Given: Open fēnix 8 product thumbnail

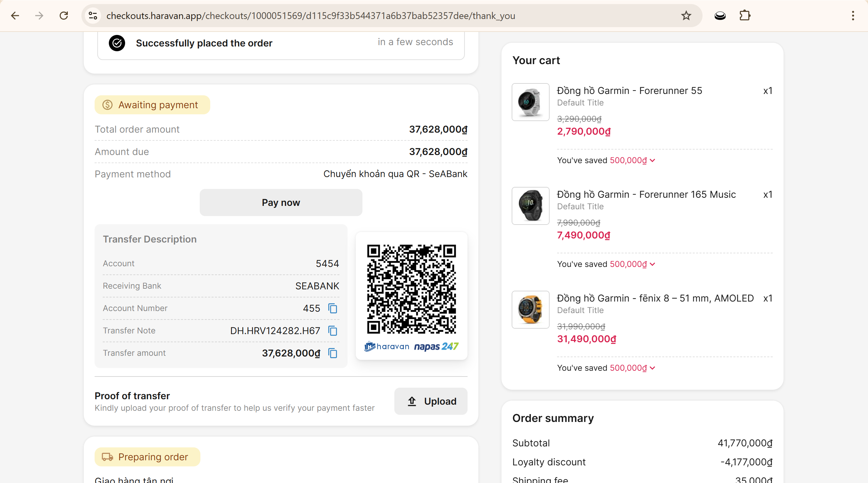Looking at the screenshot, I should [x=530, y=310].
